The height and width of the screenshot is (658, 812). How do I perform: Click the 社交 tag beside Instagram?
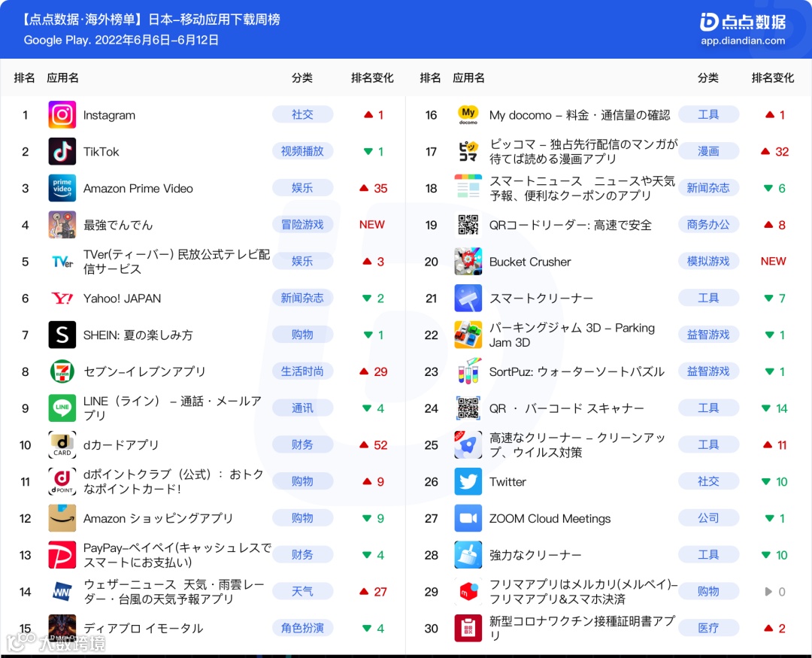point(302,114)
